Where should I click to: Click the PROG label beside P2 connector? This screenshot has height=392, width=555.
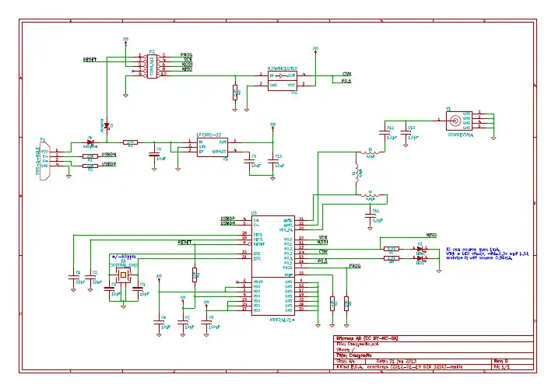tap(187, 55)
